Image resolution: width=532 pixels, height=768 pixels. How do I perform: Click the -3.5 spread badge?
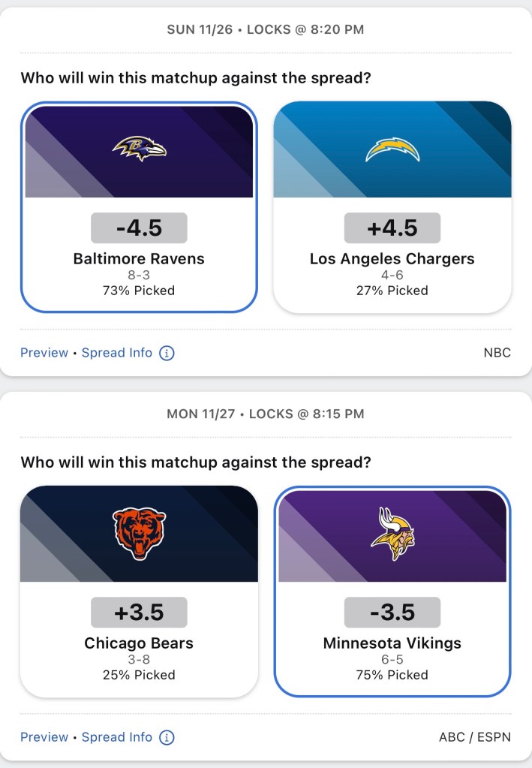pyautogui.click(x=392, y=612)
